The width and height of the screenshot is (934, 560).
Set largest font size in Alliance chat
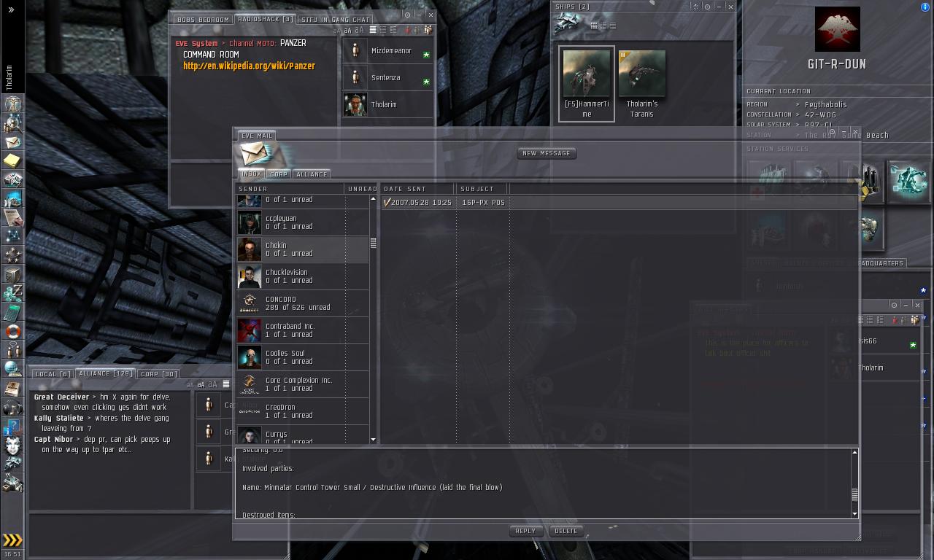click(x=212, y=384)
